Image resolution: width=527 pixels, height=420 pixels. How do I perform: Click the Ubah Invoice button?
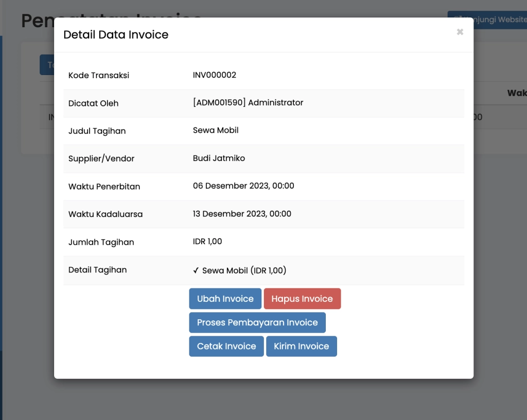(x=225, y=299)
